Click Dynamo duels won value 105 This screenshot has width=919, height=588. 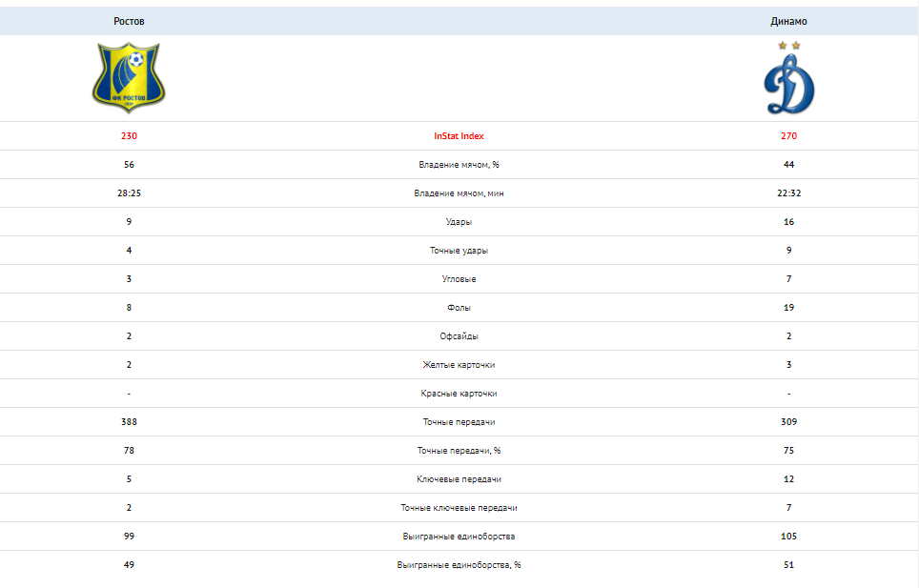[x=789, y=537]
